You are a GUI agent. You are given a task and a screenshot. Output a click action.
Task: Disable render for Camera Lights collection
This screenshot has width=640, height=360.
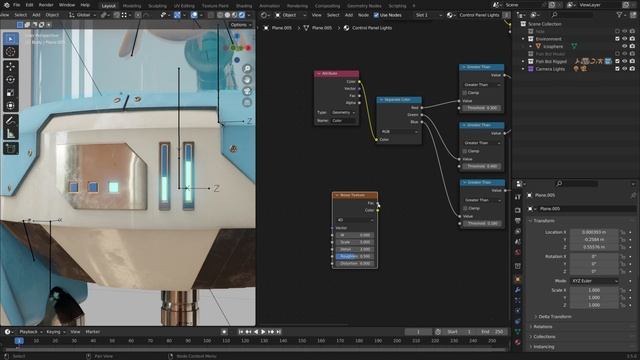click(x=632, y=69)
